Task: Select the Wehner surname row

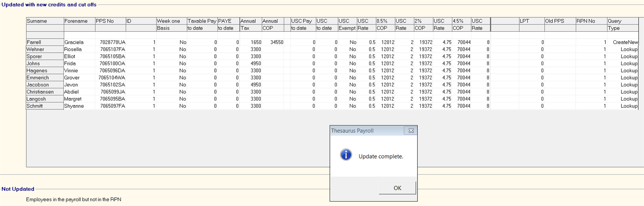Action: click(x=45, y=49)
